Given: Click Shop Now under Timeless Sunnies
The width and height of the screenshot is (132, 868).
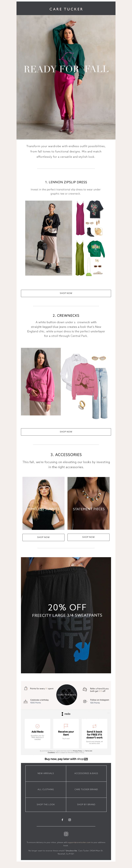Looking at the screenshot, I should coord(43,537).
